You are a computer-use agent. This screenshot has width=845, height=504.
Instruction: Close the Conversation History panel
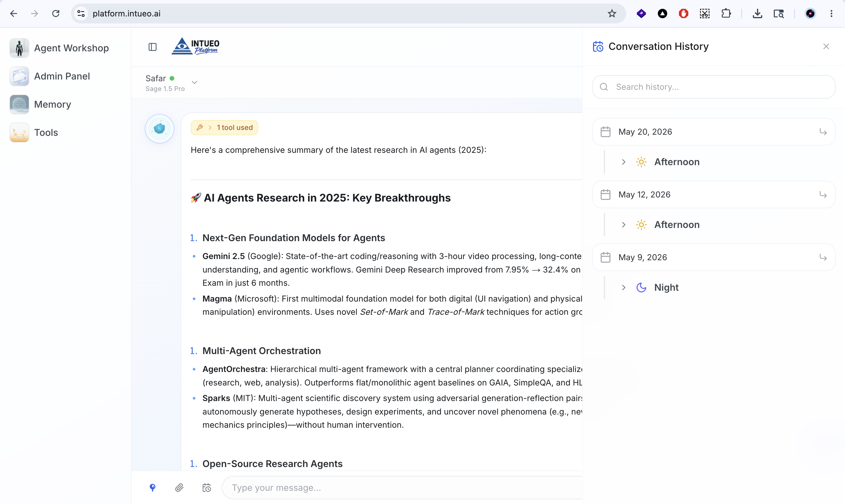826,47
